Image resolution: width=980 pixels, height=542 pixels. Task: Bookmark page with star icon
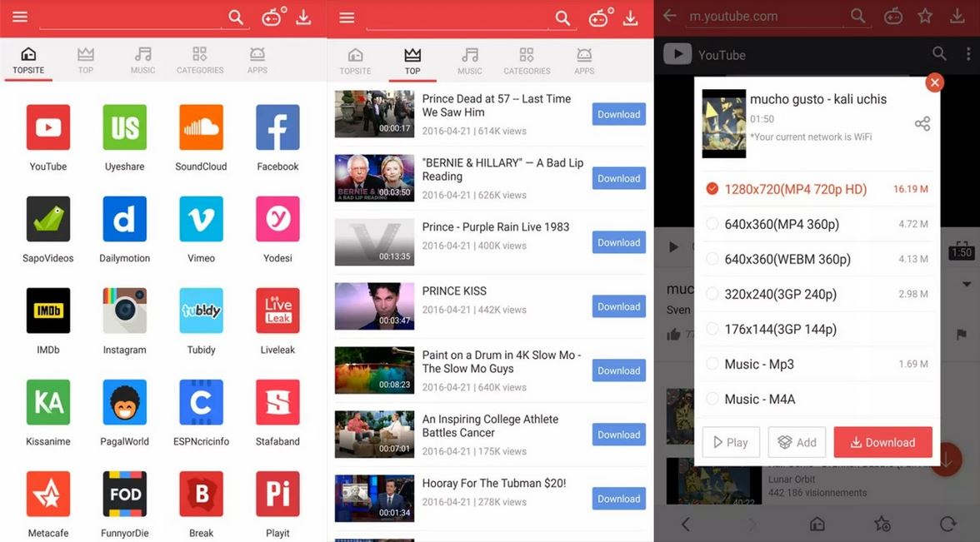point(925,17)
